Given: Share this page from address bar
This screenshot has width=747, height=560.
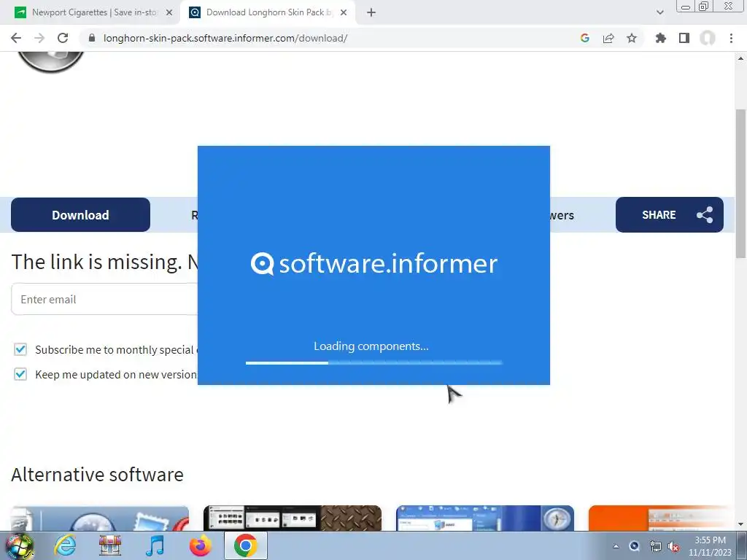Looking at the screenshot, I should (608, 38).
